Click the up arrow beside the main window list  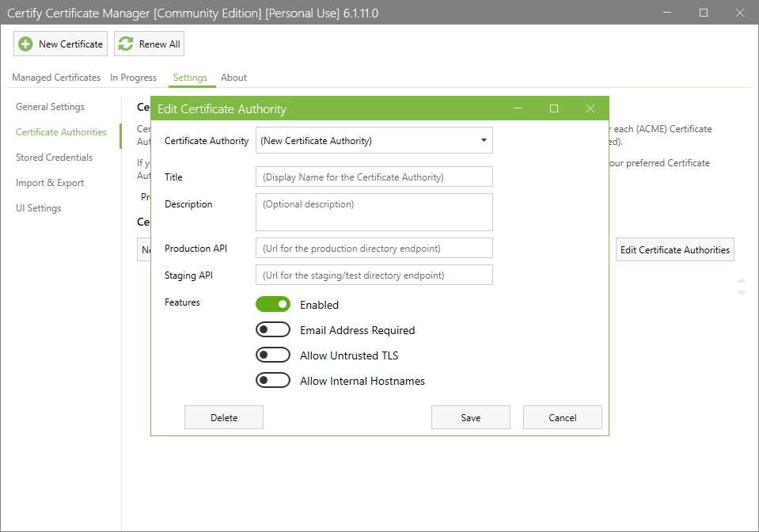[x=741, y=281]
